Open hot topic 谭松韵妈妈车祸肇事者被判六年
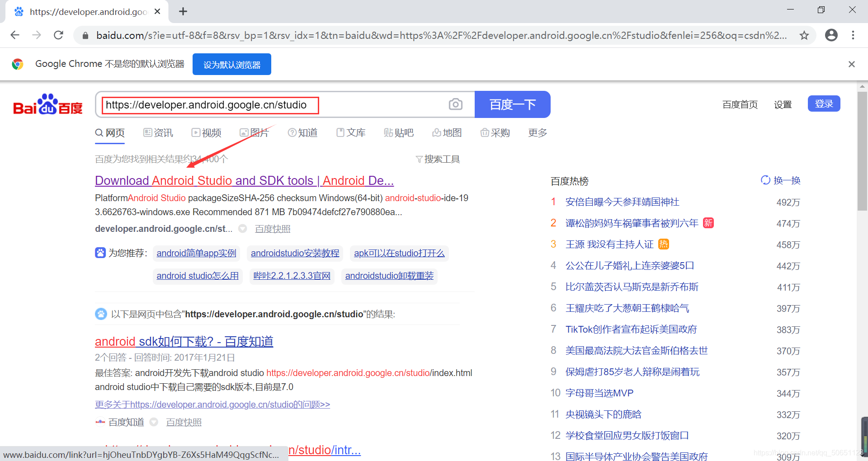 (632, 223)
